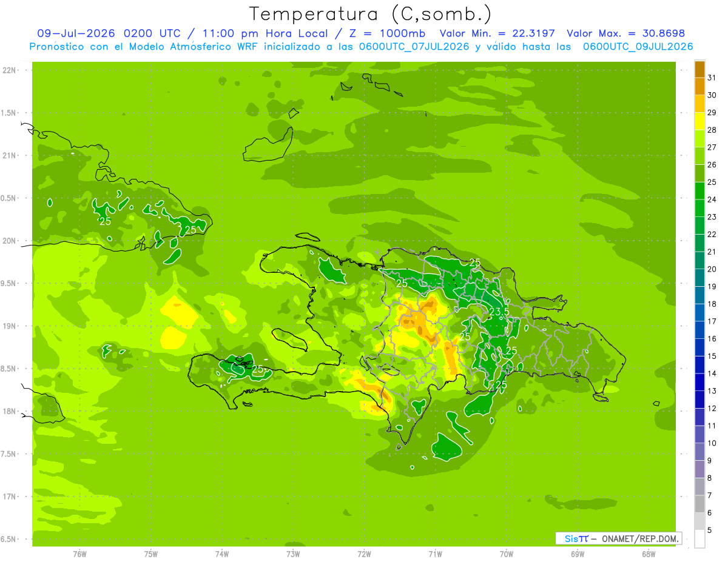728x562 pixels.
Task: Click the '75W' longitude axis label
Action: [150, 554]
